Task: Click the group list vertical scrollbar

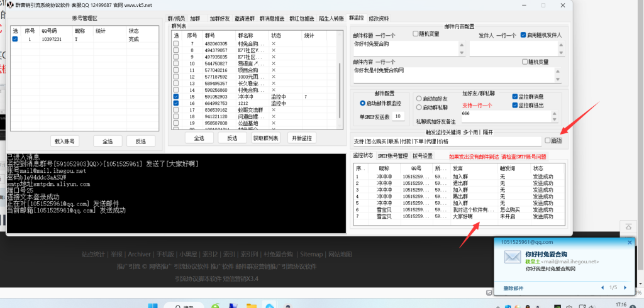Action: (x=339, y=91)
